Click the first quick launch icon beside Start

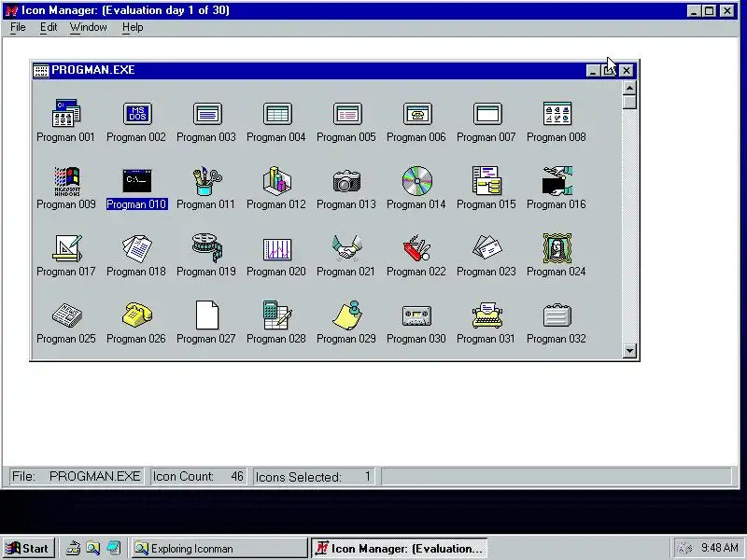click(73, 548)
